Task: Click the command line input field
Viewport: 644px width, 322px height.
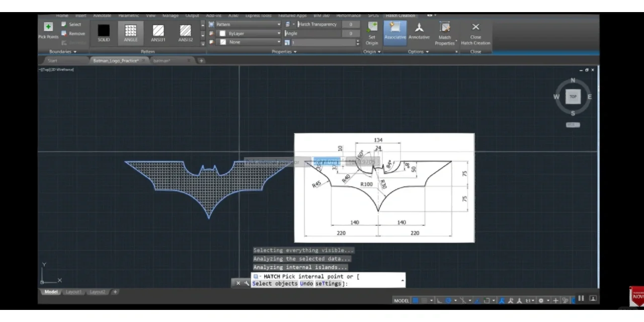Action: (328, 280)
